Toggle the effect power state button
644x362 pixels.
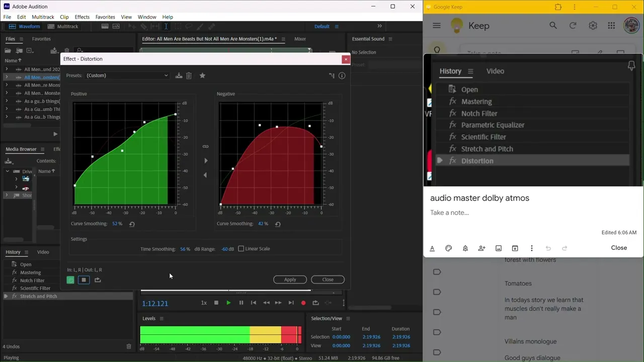coord(70,280)
